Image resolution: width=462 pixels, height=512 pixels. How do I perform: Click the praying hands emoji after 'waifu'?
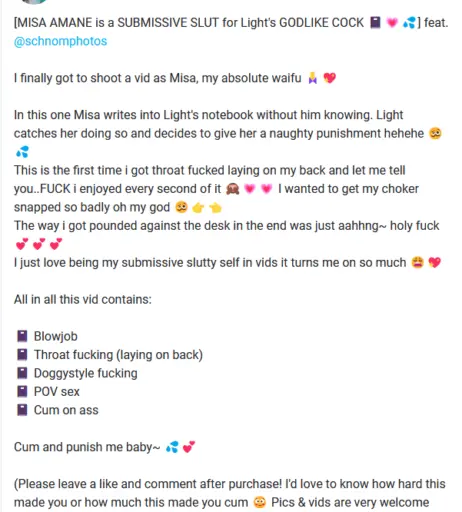pyautogui.click(x=313, y=78)
